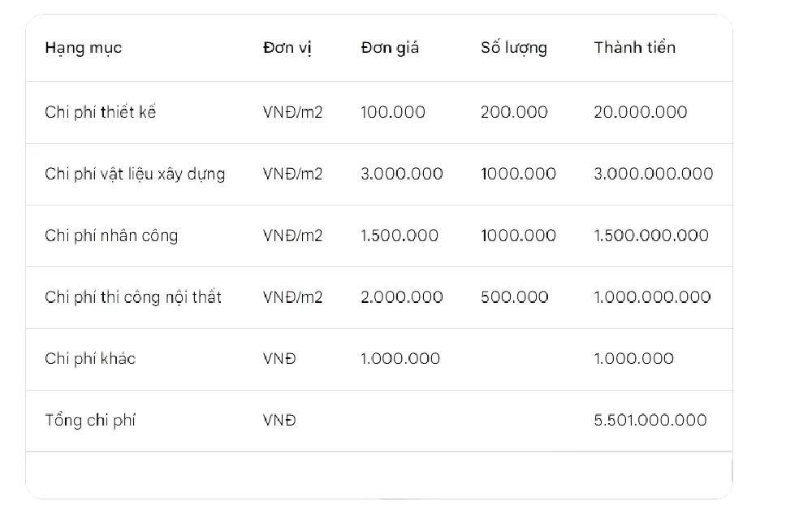Screen dimensions: 812x510
Task: Click the "Đơn giá" column header
Action: [x=390, y=48]
